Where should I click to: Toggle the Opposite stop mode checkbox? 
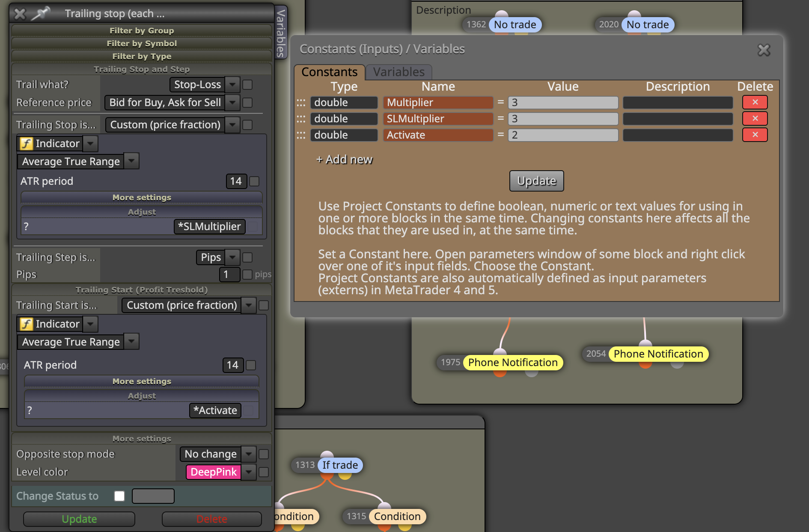click(x=264, y=454)
